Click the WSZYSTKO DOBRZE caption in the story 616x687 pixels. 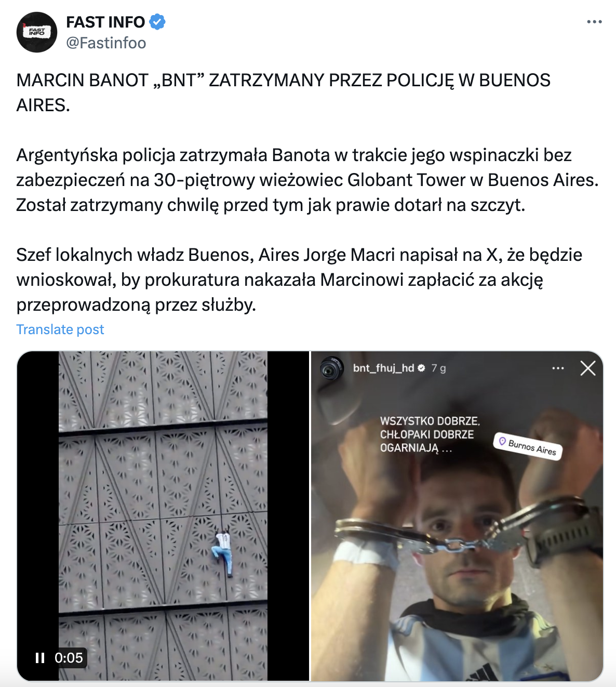[x=430, y=434]
